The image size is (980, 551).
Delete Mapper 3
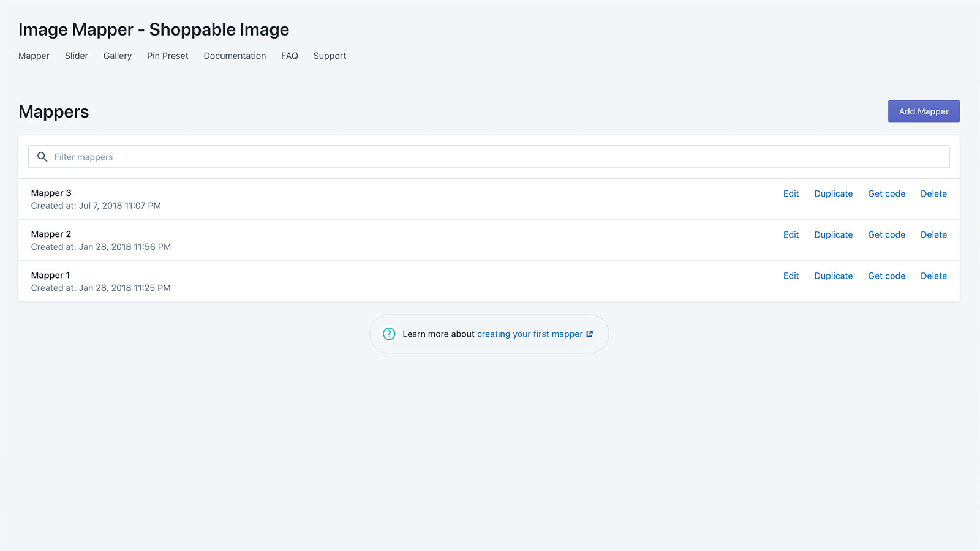pyautogui.click(x=933, y=193)
